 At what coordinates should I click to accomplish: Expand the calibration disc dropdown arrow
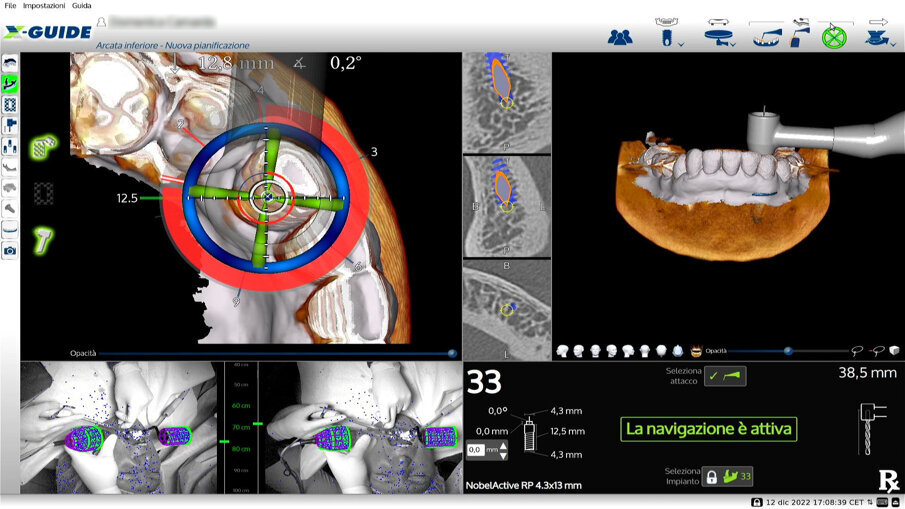pos(732,44)
